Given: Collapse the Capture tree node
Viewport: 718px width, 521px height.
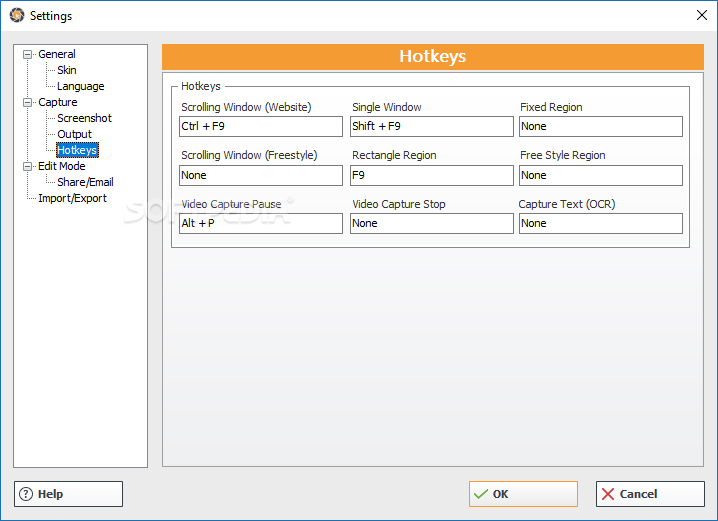Looking at the screenshot, I should pyautogui.click(x=27, y=103).
